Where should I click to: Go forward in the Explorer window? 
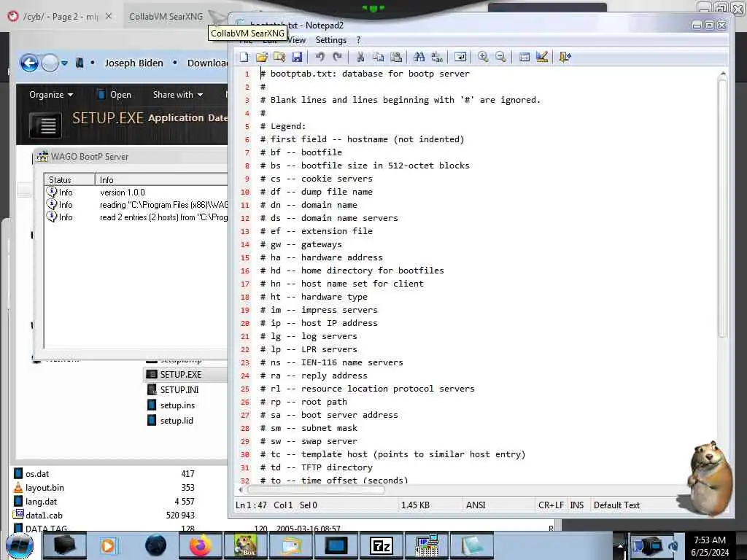(50, 63)
